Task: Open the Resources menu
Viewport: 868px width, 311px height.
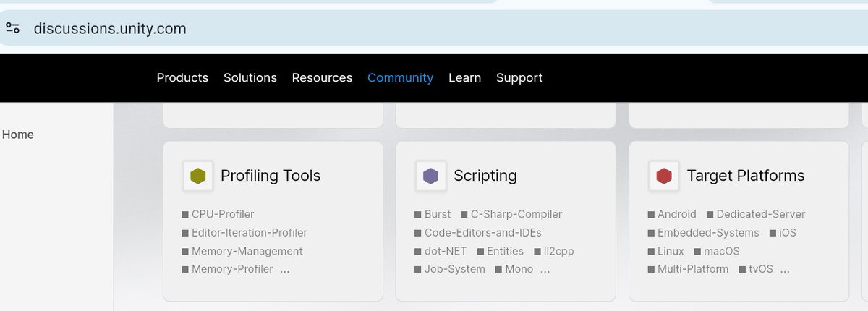Action: pyautogui.click(x=322, y=77)
